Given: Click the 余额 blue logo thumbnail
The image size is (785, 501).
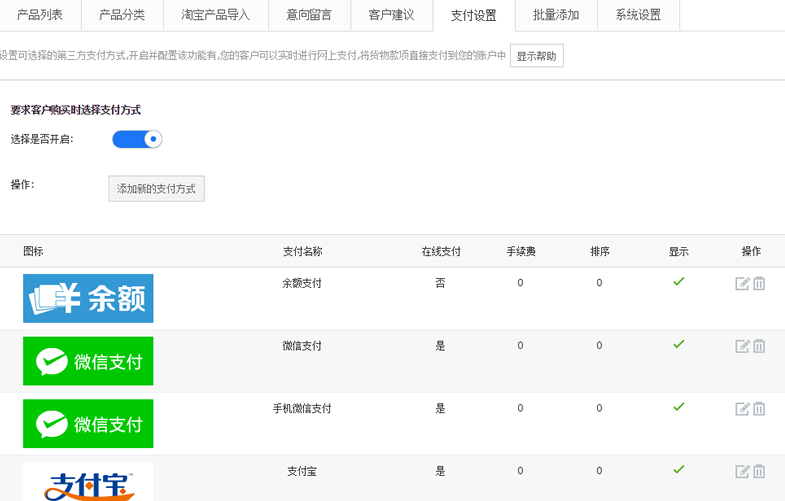Looking at the screenshot, I should point(88,298).
